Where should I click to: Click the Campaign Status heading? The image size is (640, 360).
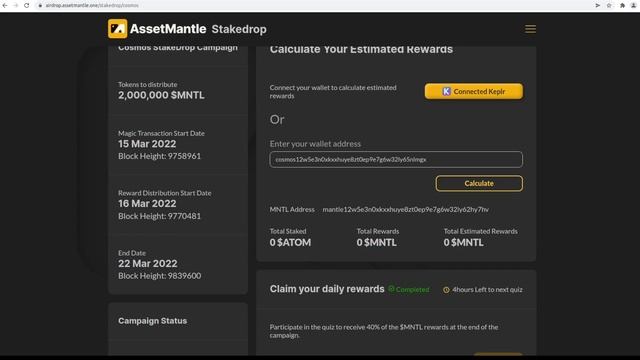(x=152, y=321)
